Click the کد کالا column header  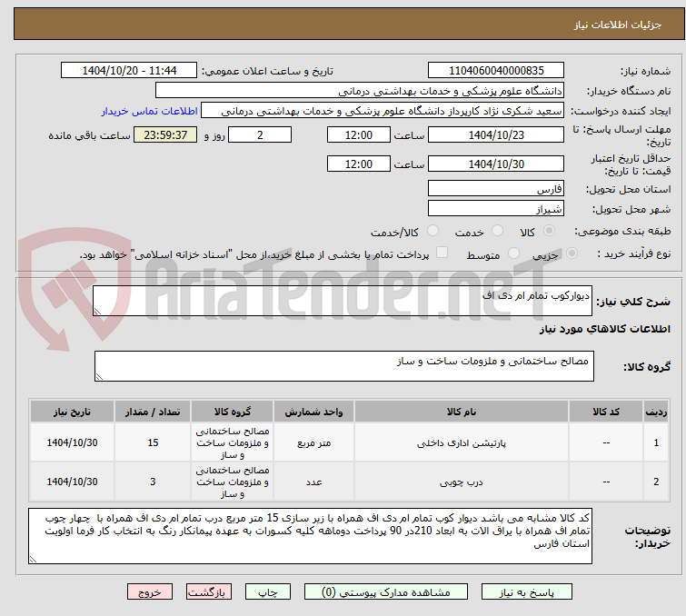click(x=606, y=412)
